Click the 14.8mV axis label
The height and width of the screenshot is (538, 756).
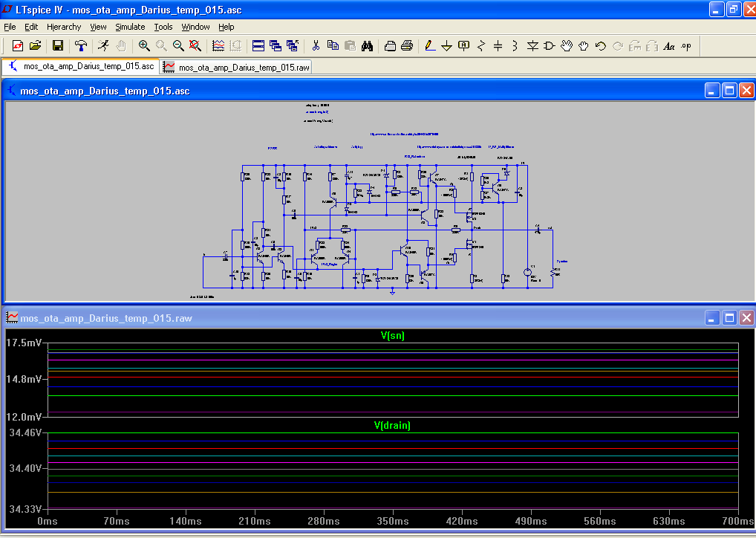pos(24,379)
